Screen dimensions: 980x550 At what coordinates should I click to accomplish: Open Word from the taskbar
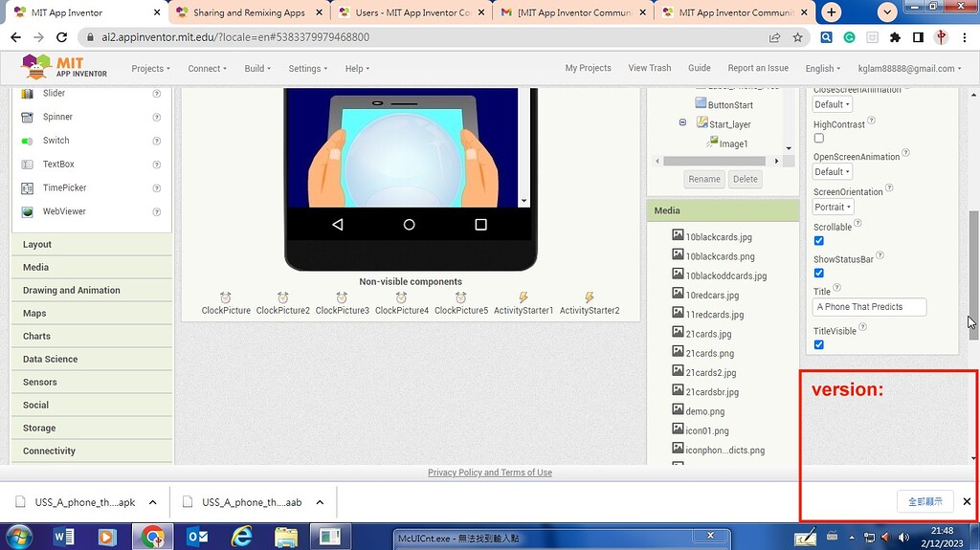(64, 537)
